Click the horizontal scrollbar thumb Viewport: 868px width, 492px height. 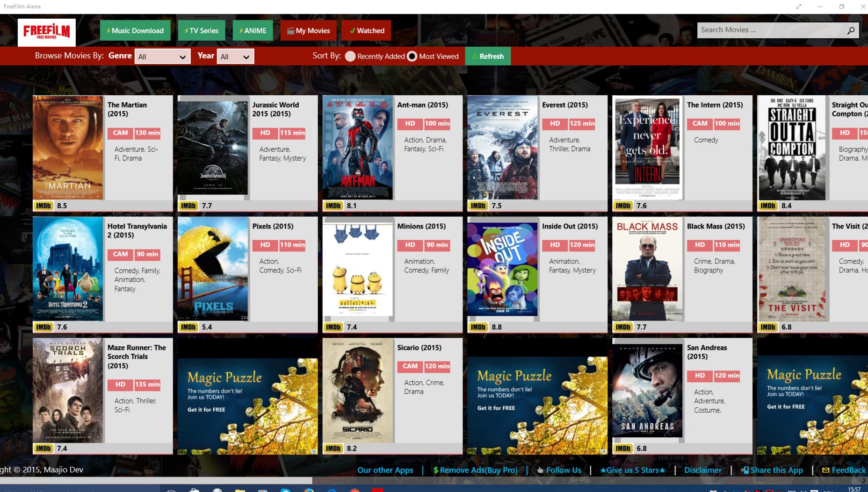click(x=156, y=480)
